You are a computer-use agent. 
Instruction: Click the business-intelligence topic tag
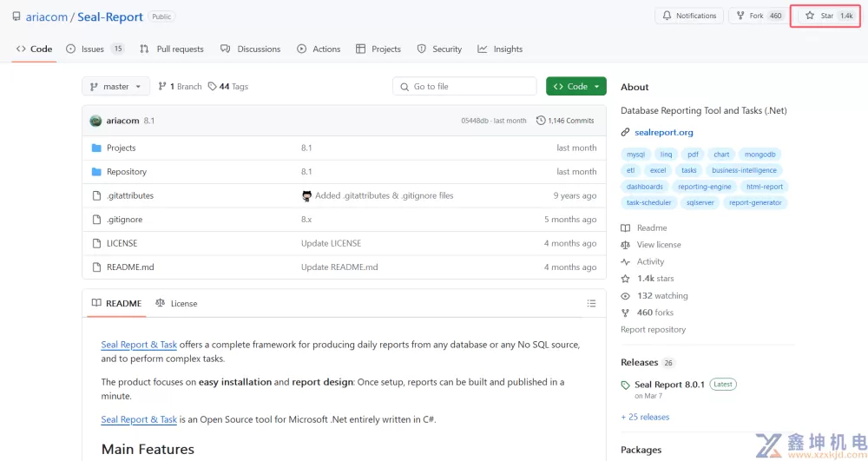744,171
